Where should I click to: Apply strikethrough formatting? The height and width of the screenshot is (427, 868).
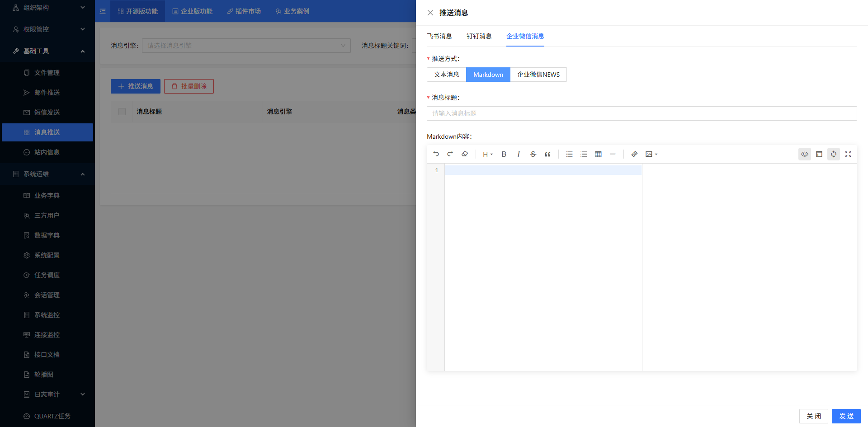533,154
